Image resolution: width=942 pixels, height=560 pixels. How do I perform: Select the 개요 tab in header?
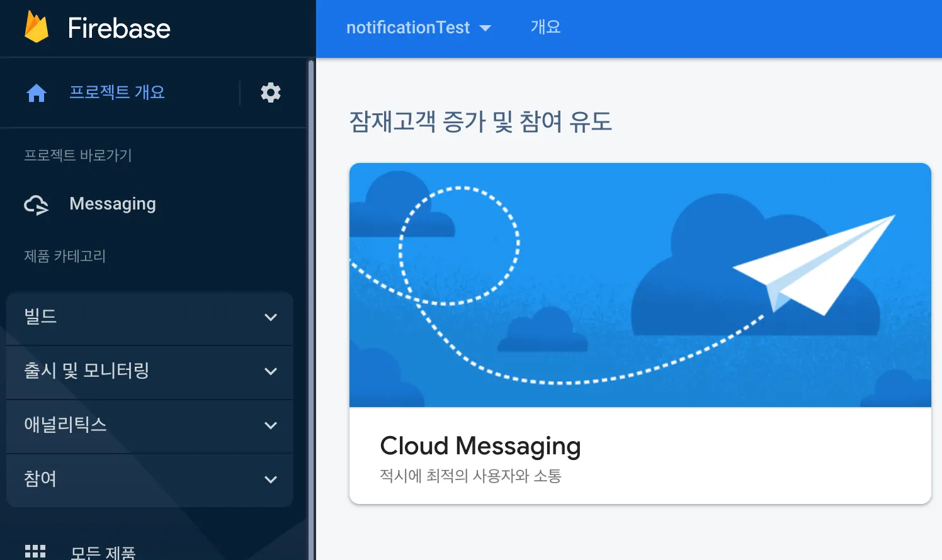(x=545, y=27)
